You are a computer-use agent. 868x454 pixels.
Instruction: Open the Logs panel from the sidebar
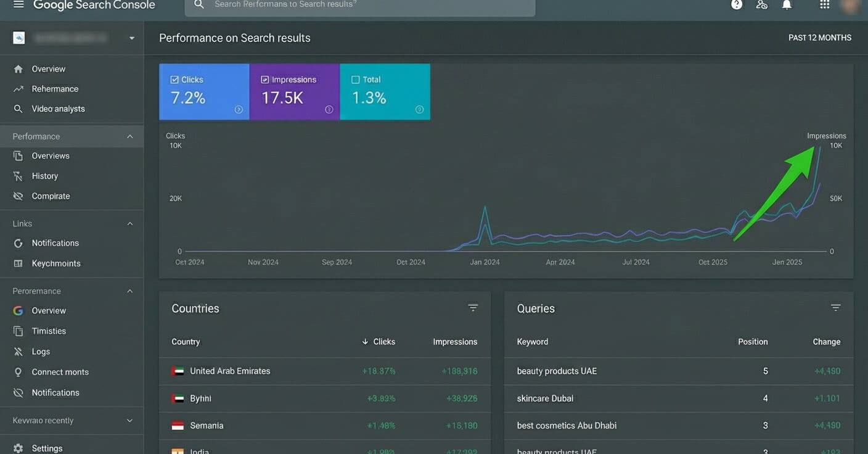[x=41, y=351]
